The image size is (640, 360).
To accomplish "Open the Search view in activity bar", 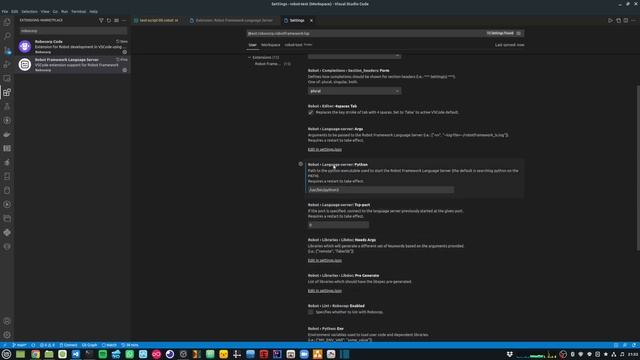I will [x=7, y=36].
